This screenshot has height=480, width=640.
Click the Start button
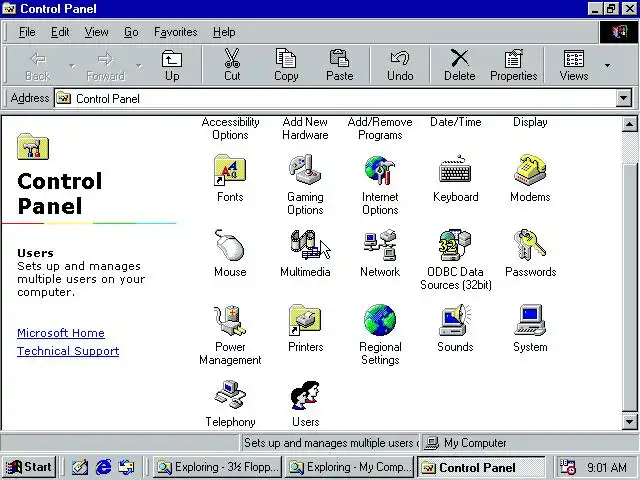pyautogui.click(x=29, y=467)
